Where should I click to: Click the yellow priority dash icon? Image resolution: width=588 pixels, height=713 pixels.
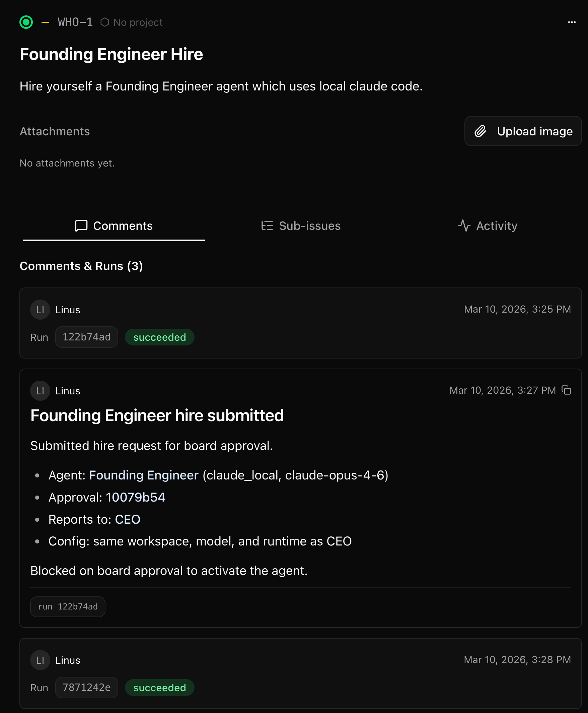point(46,22)
